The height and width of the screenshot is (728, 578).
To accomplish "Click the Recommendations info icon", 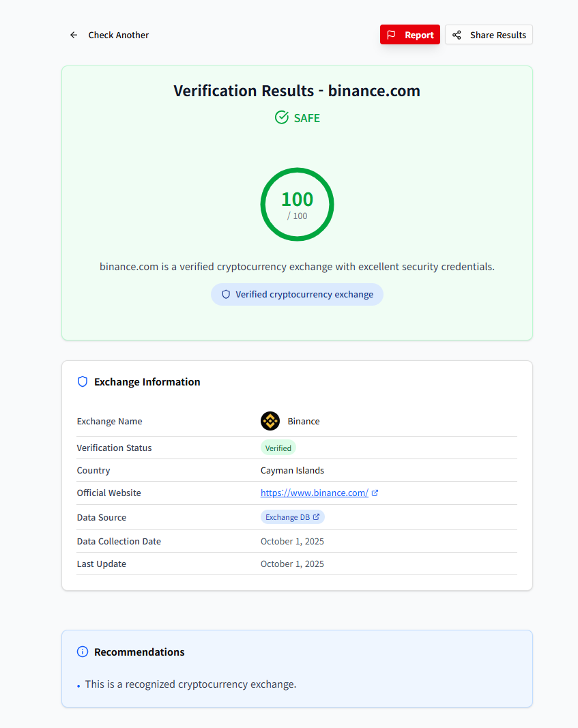I will tap(83, 652).
